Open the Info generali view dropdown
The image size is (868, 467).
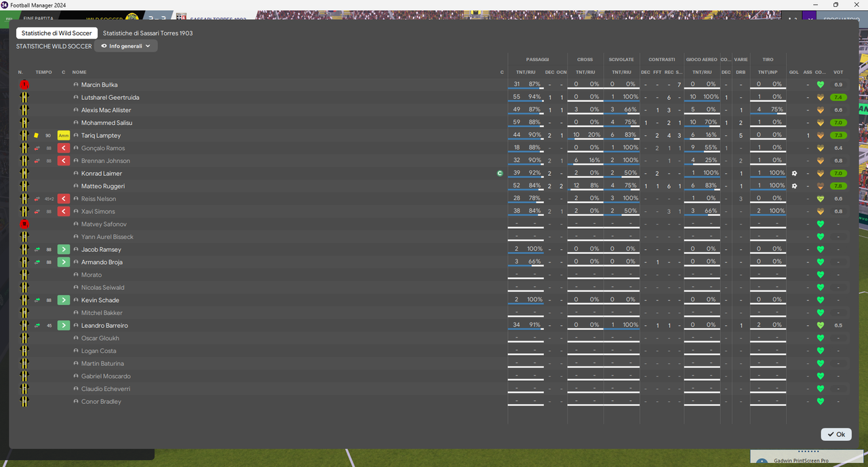126,46
